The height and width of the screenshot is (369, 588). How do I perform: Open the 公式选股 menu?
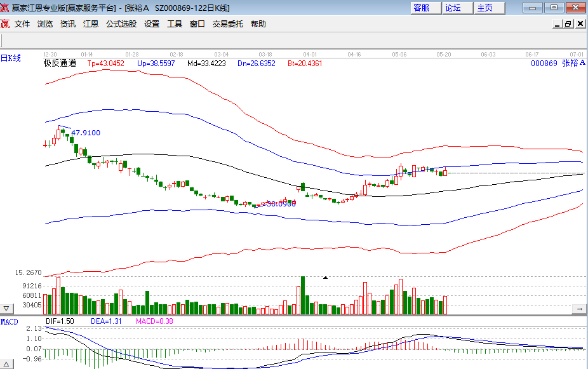point(121,24)
